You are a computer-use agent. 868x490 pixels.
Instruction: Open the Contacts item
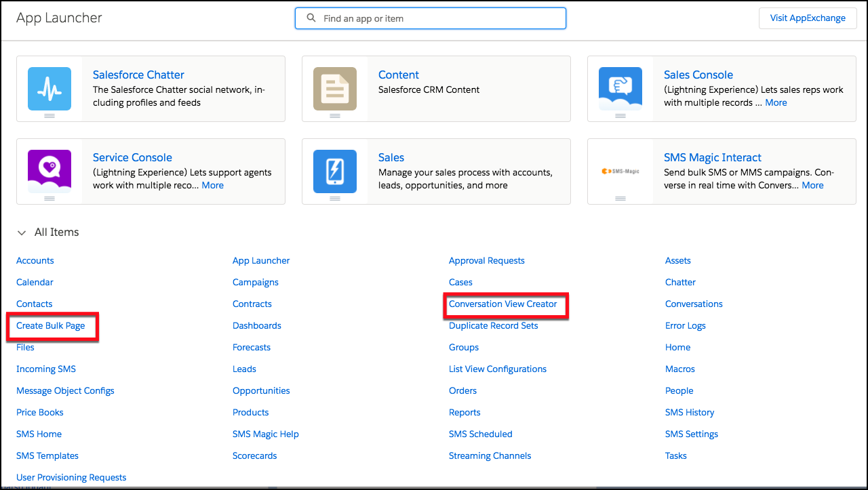(x=35, y=304)
